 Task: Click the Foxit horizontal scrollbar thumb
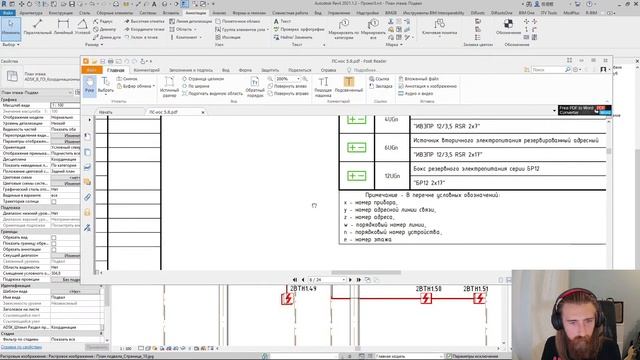tap(366, 273)
